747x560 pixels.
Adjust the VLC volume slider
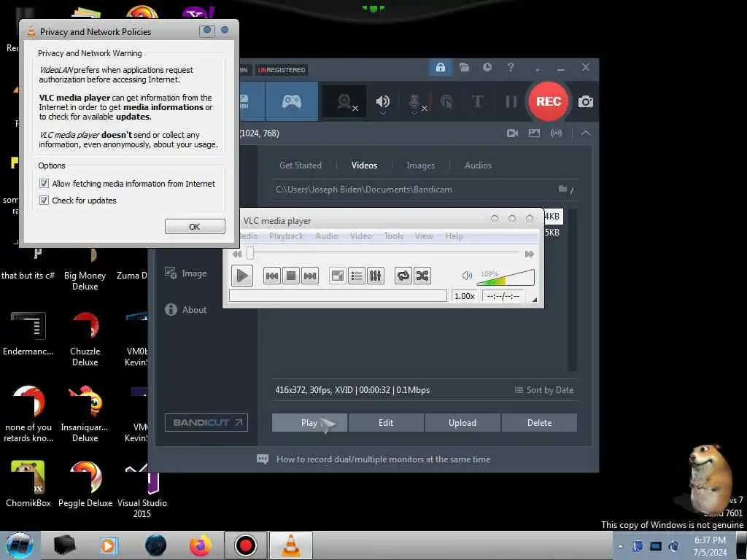pos(506,277)
